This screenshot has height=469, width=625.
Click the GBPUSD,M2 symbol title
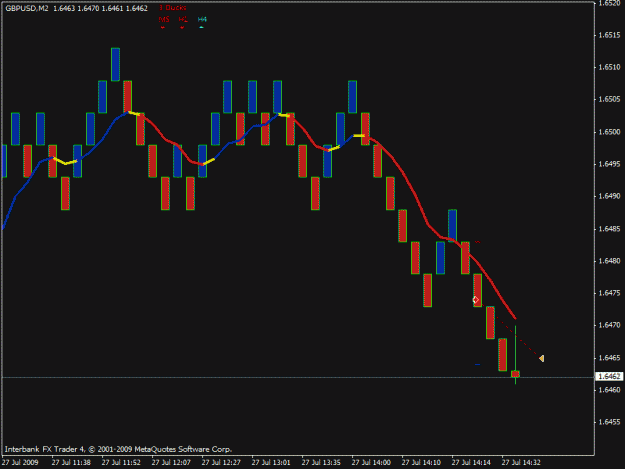(27, 8)
